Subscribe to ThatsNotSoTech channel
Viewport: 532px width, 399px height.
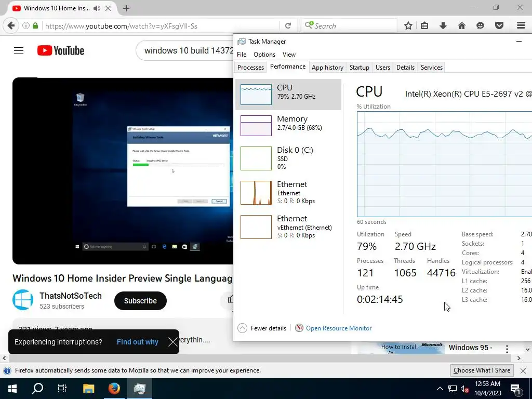pyautogui.click(x=140, y=301)
